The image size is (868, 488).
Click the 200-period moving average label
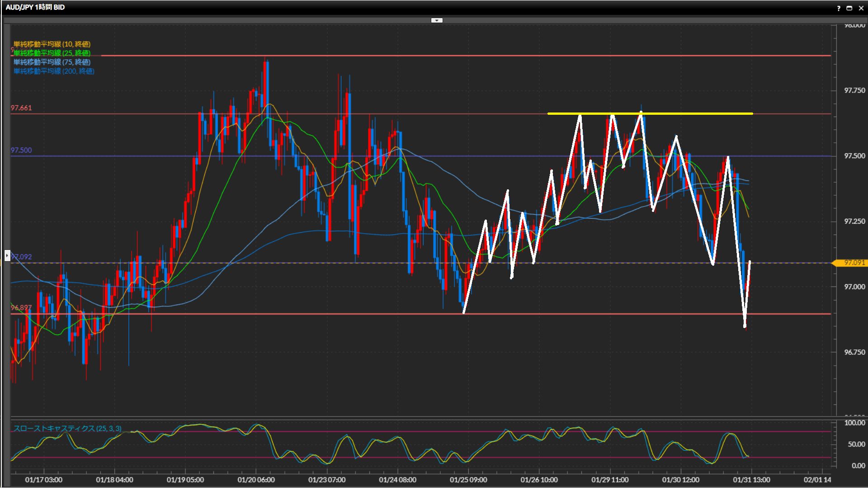[x=53, y=71]
